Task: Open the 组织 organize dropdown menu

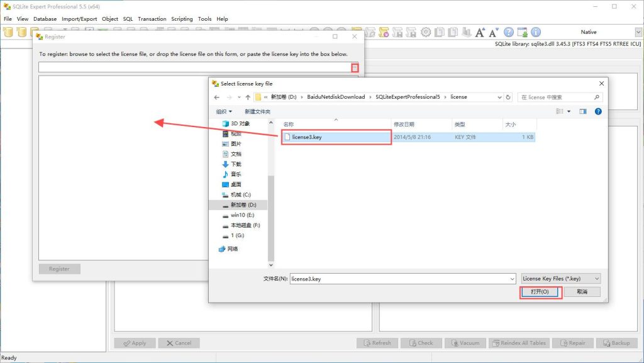Action: pos(223,111)
